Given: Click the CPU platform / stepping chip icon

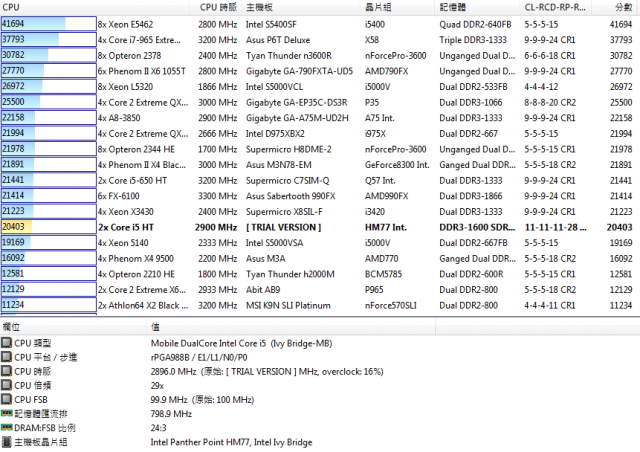Looking at the screenshot, I should click(6, 357).
